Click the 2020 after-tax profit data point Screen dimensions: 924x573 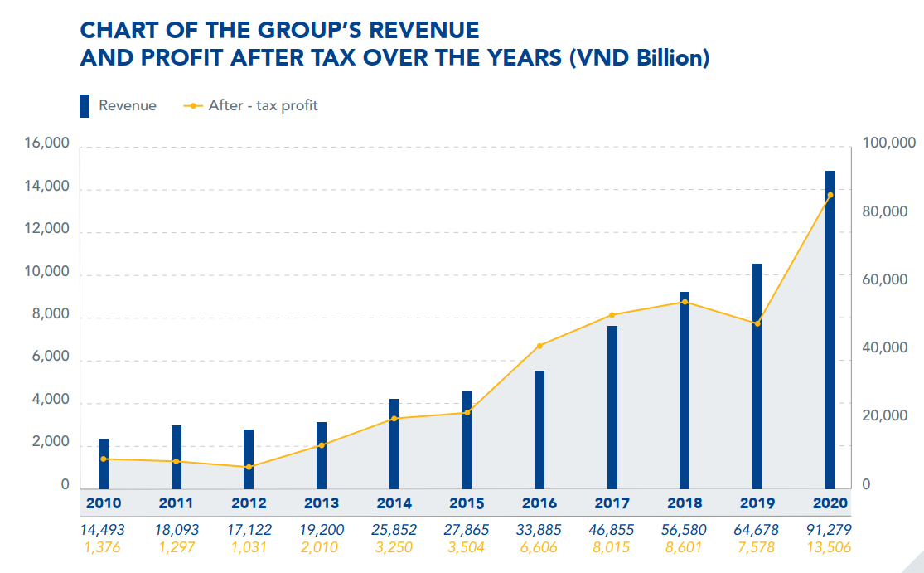[830, 196]
